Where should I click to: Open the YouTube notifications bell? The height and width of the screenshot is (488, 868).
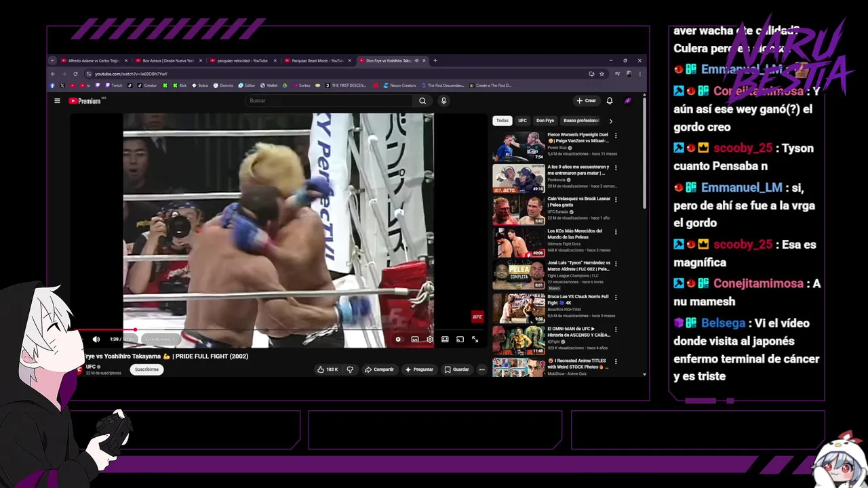(609, 101)
